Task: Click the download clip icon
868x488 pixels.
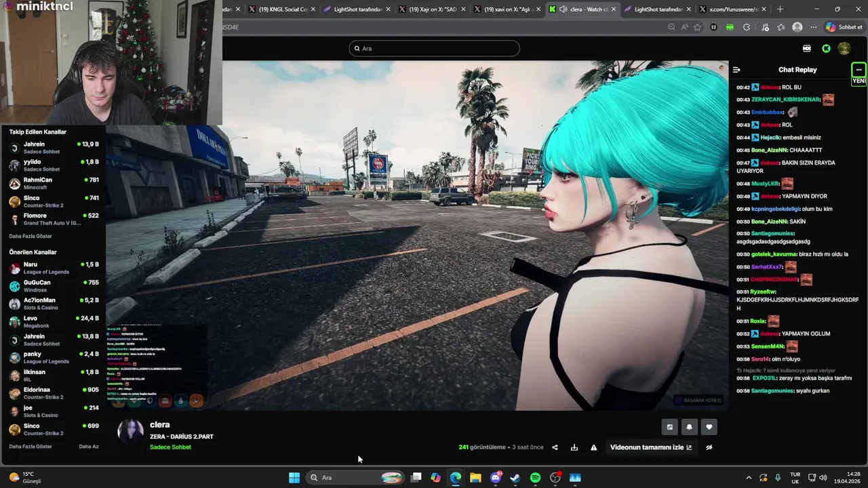Action: (x=574, y=447)
